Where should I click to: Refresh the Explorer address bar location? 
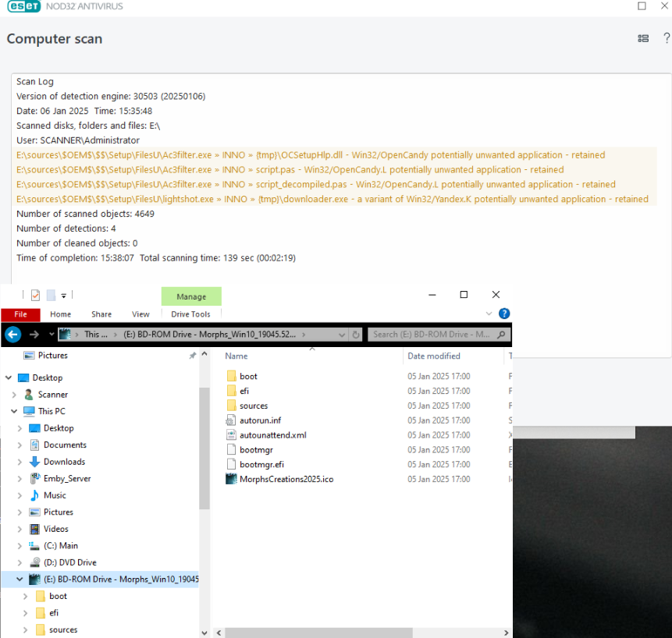[x=356, y=335]
